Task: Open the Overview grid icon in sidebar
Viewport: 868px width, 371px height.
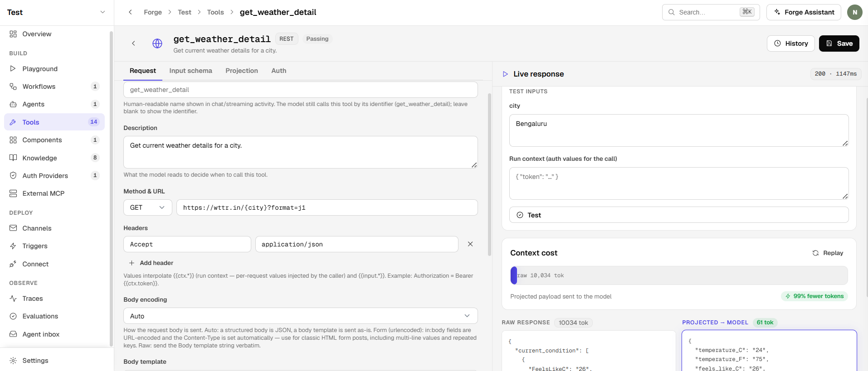Action: click(x=13, y=34)
